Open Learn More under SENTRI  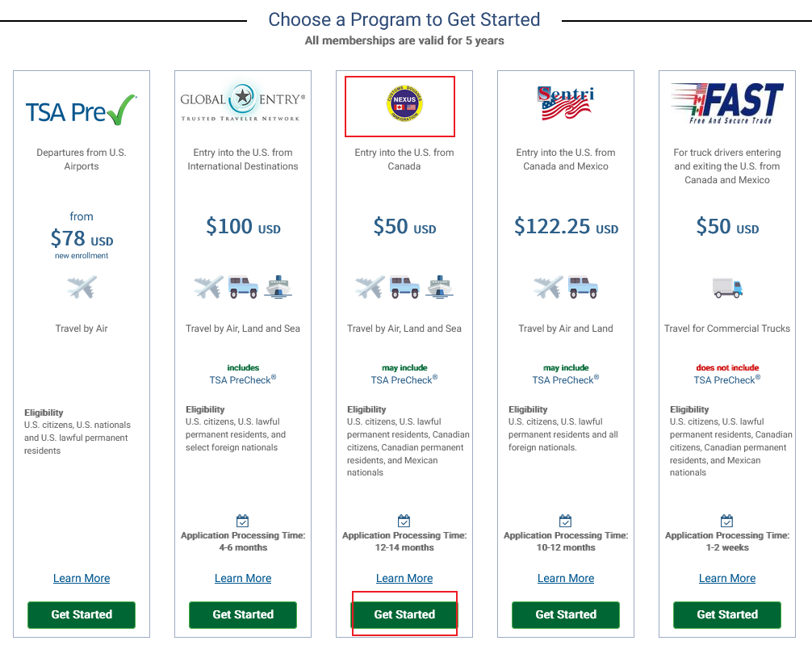point(566,578)
